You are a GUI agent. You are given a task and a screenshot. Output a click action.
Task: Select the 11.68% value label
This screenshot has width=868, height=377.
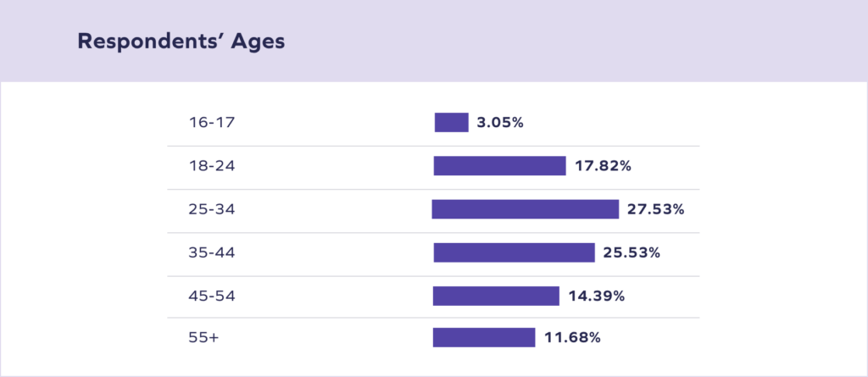coord(571,337)
